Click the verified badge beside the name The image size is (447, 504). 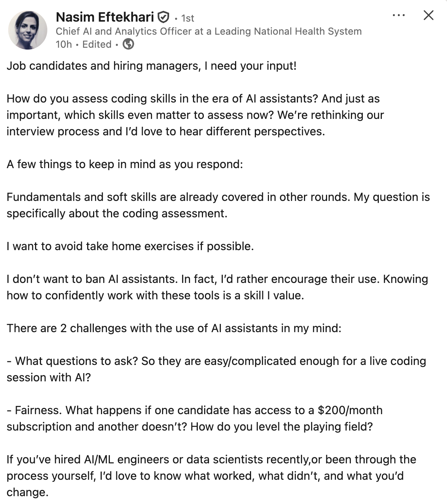click(164, 17)
